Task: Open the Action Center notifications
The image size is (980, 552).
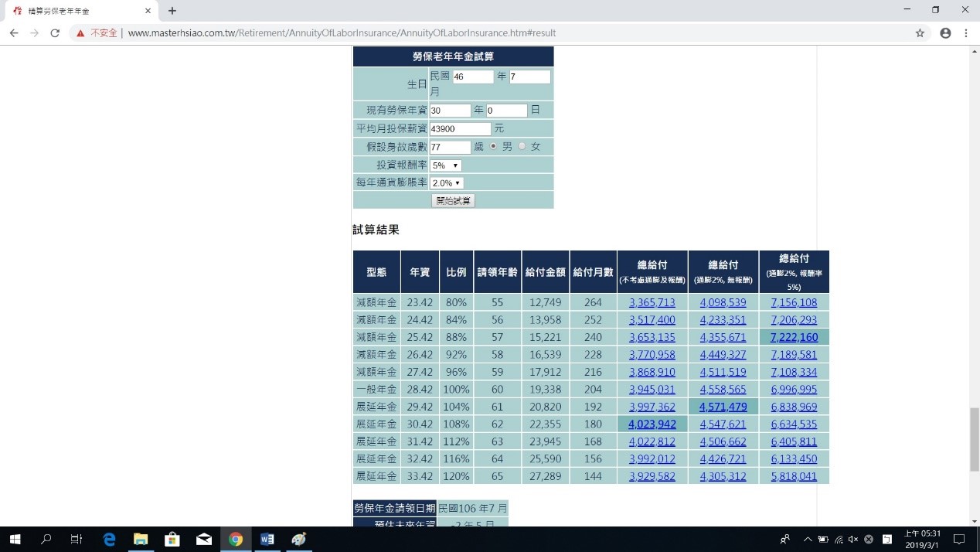Action: coord(959,540)
